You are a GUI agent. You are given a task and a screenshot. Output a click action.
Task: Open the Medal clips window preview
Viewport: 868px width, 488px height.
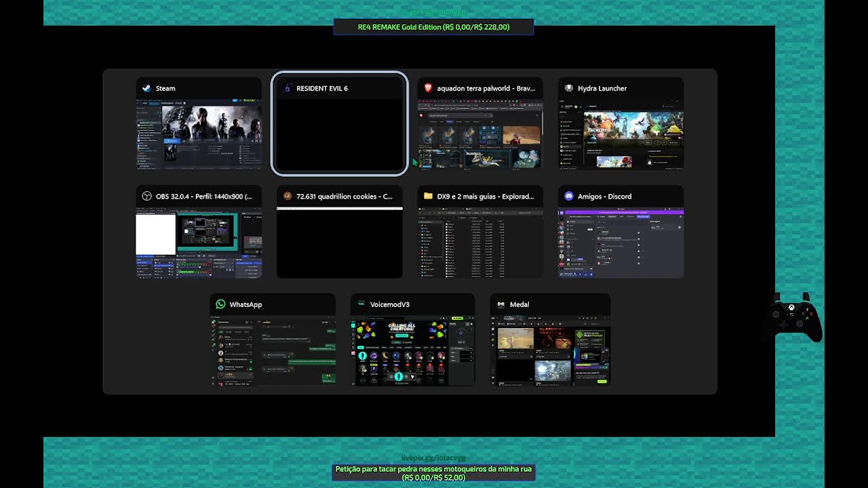coord(551,351)
